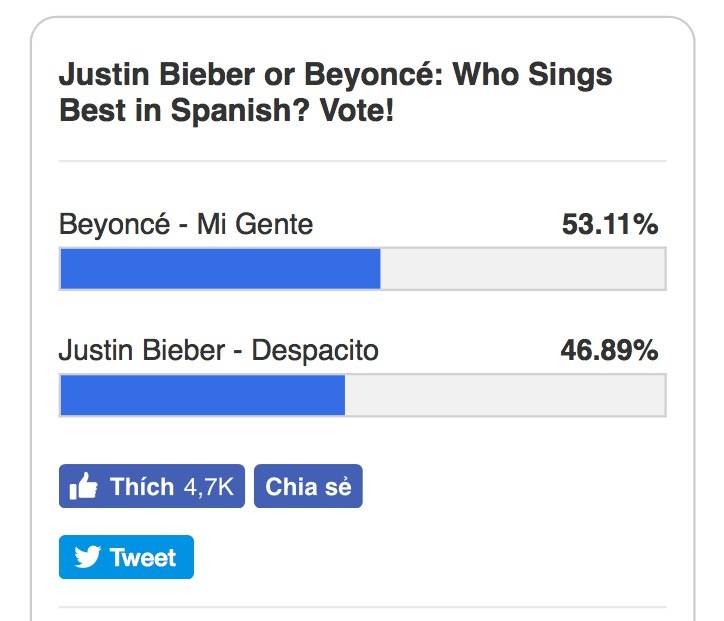
Task: Click the 4,7K like count
Action: 208,487
